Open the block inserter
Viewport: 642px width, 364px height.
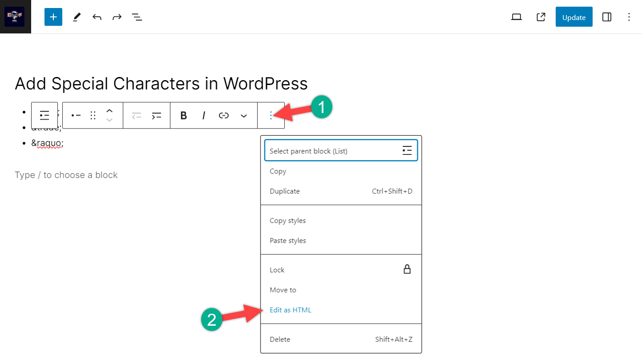(x=53, y=16)
